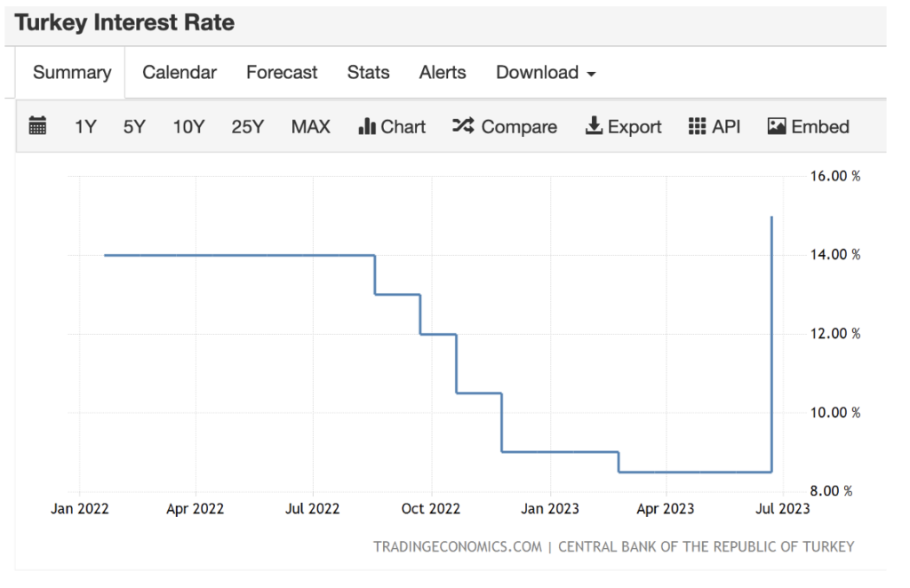Click the Turkey Interest Rate heading
Image resolution: width=910 pixels, height=588 pixels.
pos(124,23)
